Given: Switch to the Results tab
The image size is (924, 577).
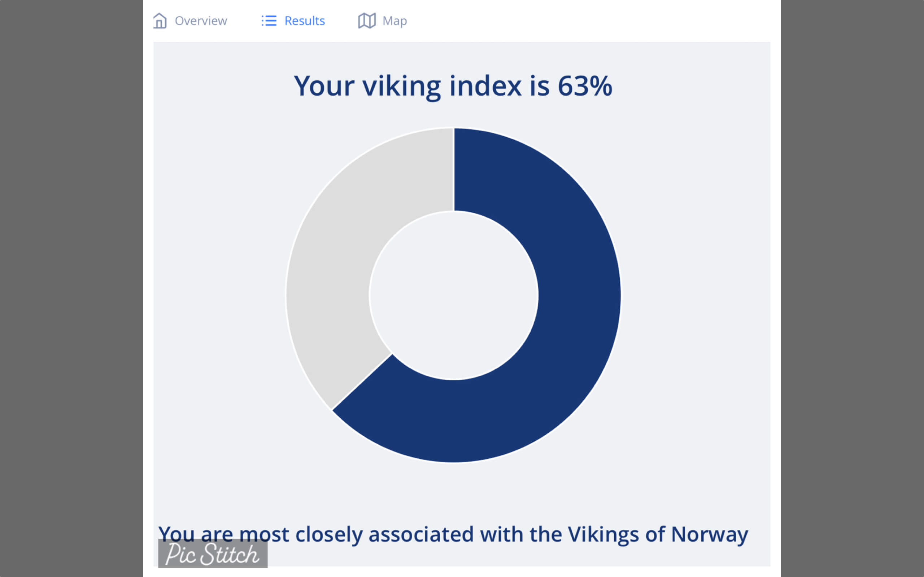Looking at the screenshot, I should (304, 21).
